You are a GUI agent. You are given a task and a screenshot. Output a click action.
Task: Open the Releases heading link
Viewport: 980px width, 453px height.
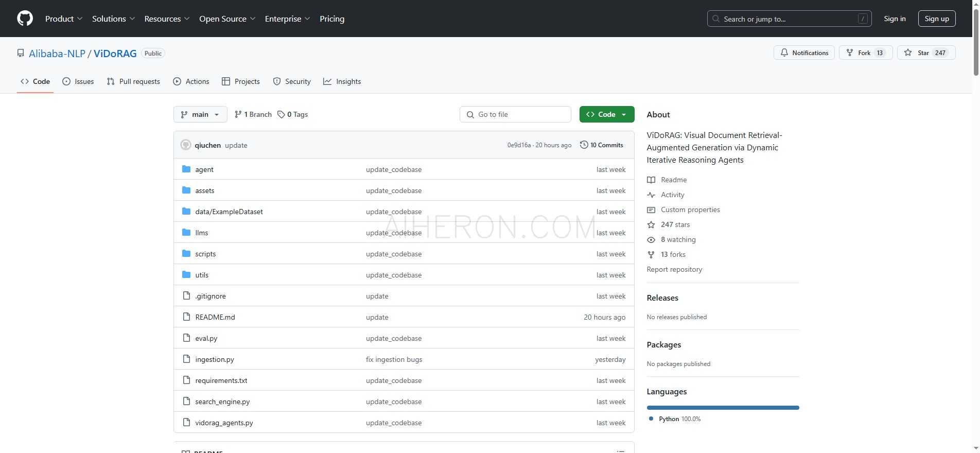click(662, 298)
